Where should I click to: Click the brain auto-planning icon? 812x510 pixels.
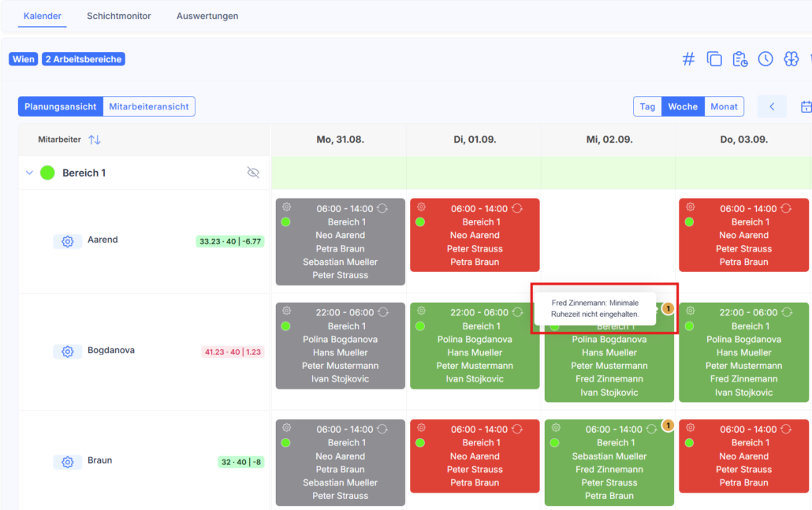click(792, 59)
